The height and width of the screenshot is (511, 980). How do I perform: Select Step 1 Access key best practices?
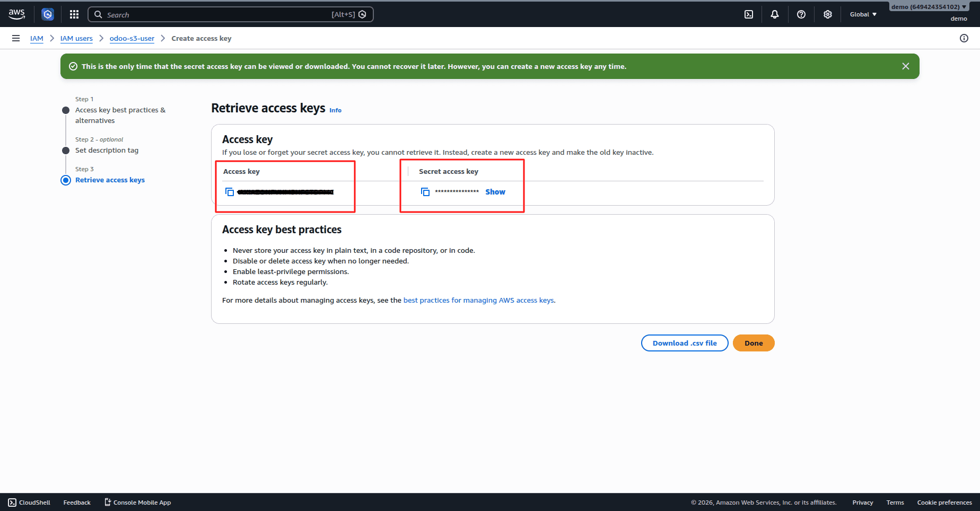(x=120, y=115)
